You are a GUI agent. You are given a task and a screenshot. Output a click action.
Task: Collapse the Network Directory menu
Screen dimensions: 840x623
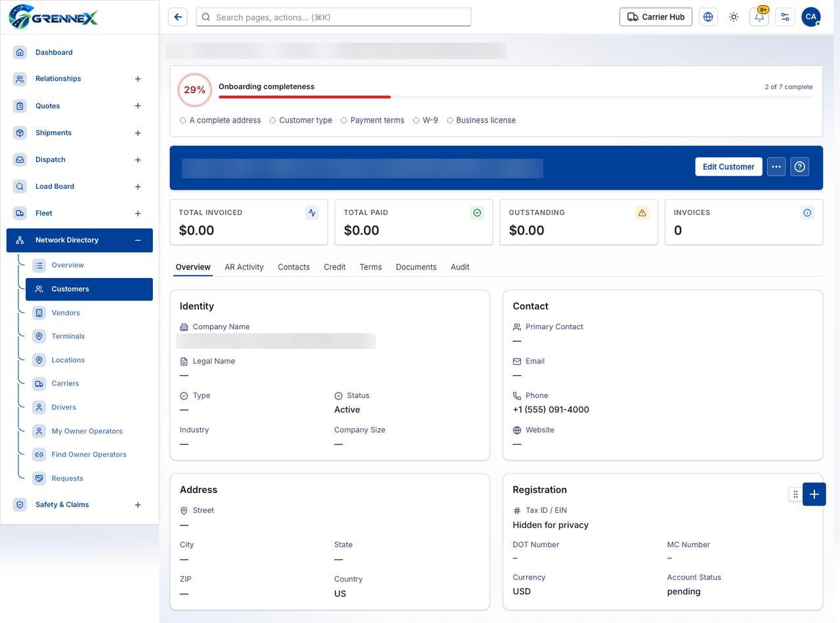coord(138,241)
